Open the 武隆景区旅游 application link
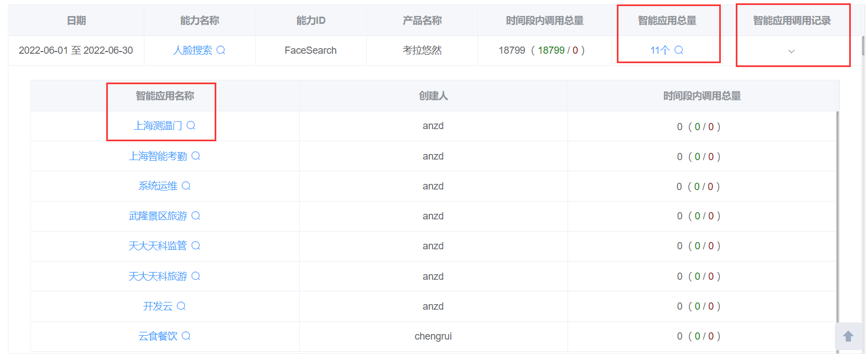868x354 pixels. [x=158, y=216]
